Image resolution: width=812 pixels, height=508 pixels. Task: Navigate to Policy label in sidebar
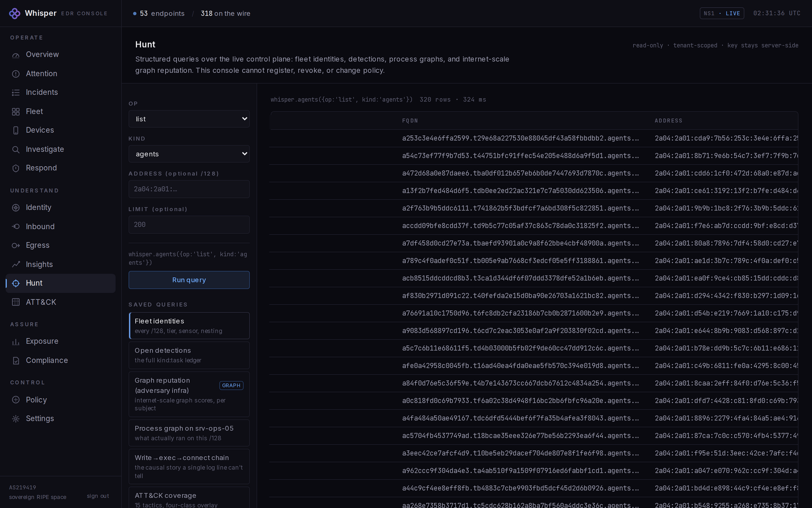click(37, 400)
